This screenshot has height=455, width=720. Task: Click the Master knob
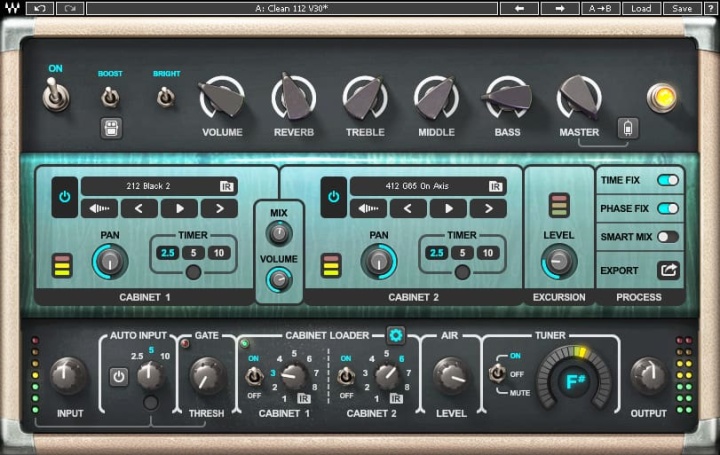point(579,98)
